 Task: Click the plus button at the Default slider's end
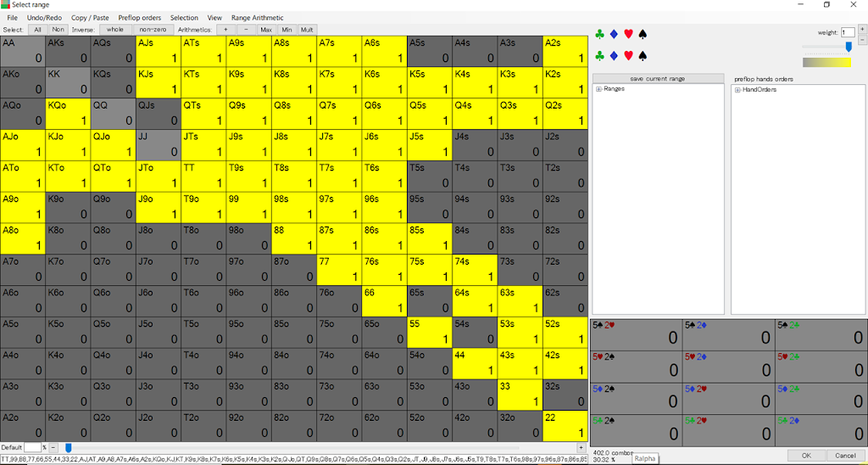(581, 448)
